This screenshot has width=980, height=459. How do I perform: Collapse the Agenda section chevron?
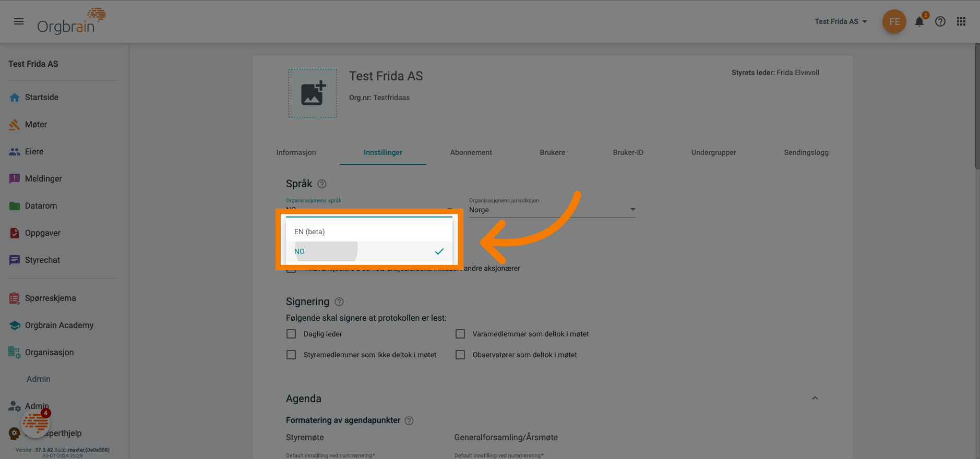pos(815,398)
